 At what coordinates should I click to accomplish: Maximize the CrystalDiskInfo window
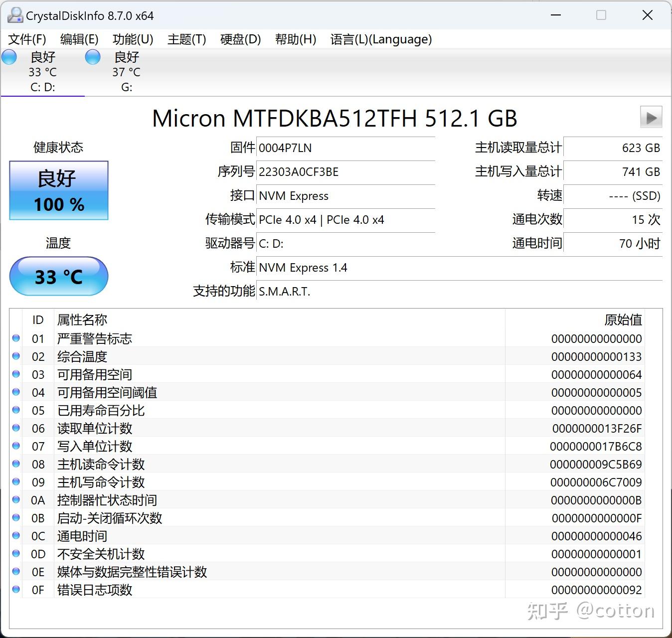[601, 15]
